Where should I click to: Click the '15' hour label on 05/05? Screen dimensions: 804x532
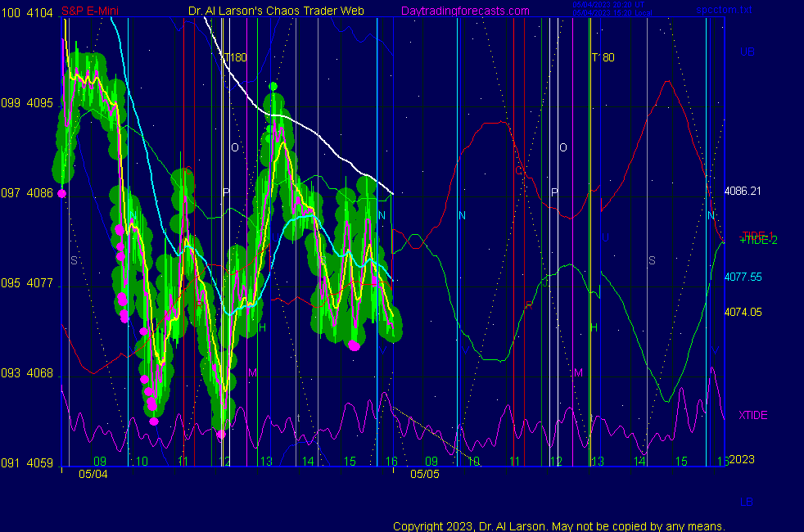[681, 462]
